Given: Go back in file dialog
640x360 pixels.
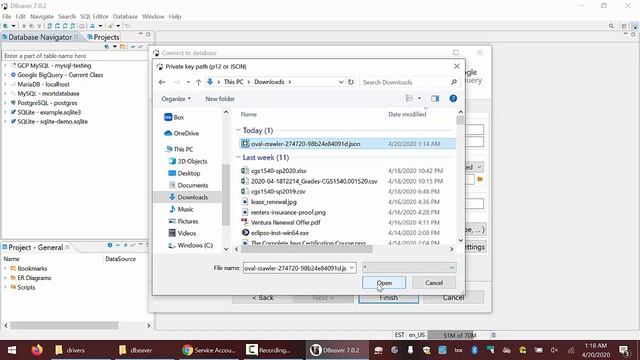Looking at the screenshot, I should (x=162, y=82).
